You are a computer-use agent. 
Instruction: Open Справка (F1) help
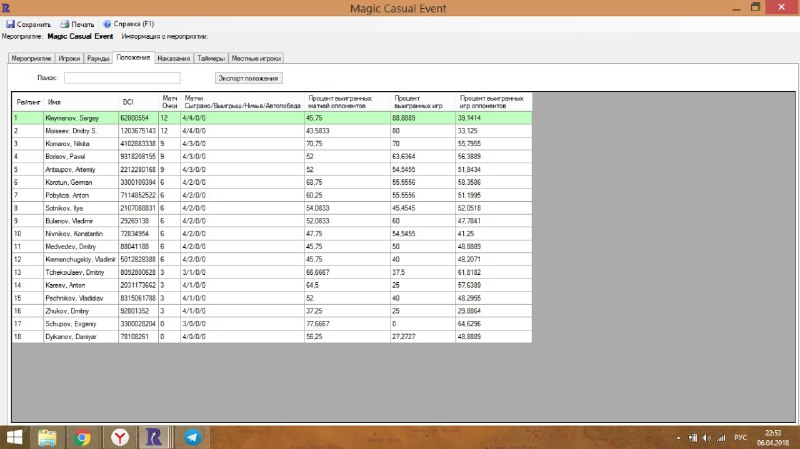[128, 23]
